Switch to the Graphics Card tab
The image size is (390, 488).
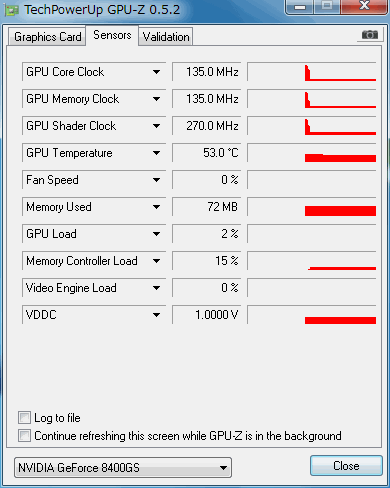pos(48,37)
